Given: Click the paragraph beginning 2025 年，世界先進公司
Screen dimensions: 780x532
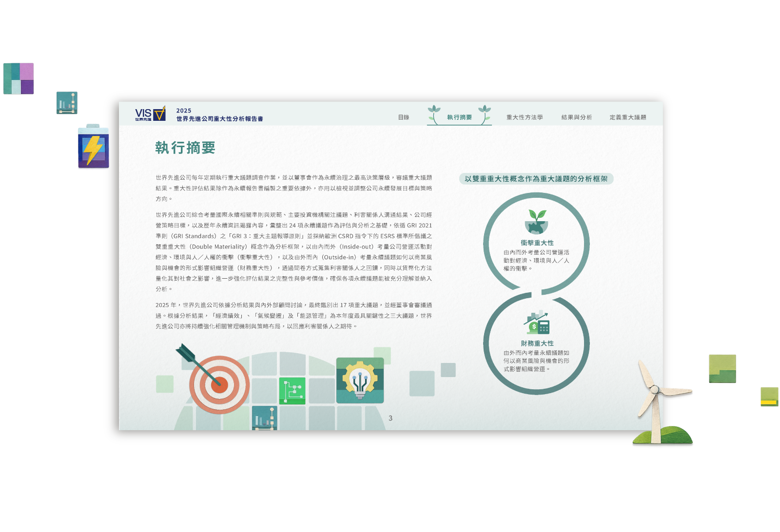Looking at the screenshot, I should coord(293,316).
